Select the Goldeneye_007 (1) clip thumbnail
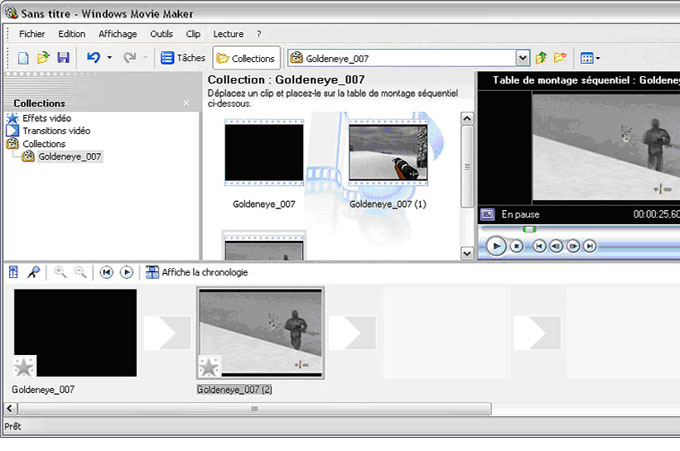 388,153
